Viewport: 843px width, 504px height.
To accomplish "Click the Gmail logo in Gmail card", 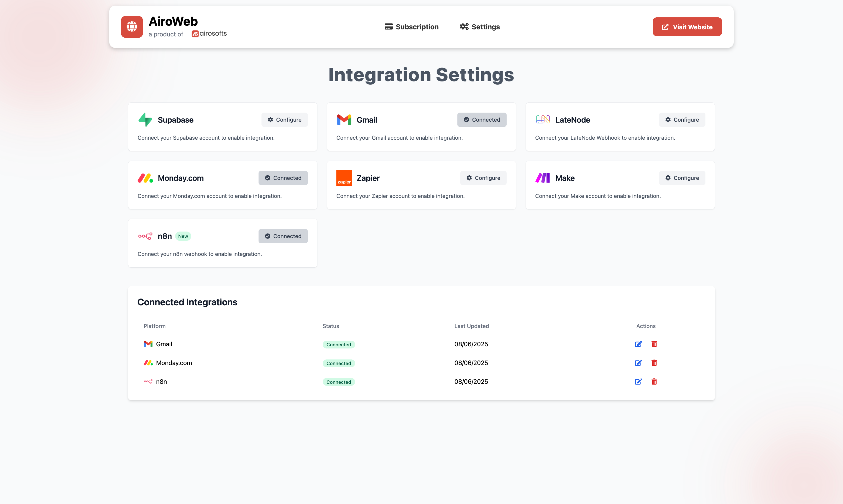I will [x=344, y=119].
